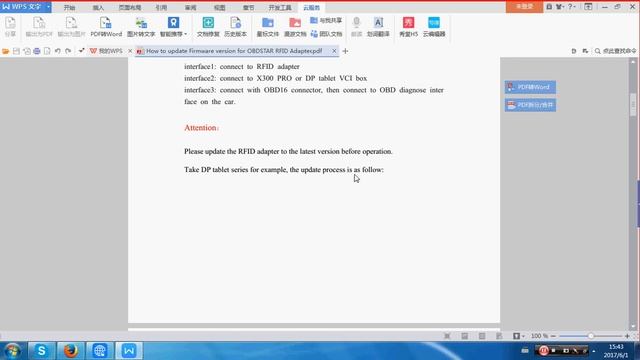Click the 分享 share icon
640x360 pixels.
pos(10,27)
